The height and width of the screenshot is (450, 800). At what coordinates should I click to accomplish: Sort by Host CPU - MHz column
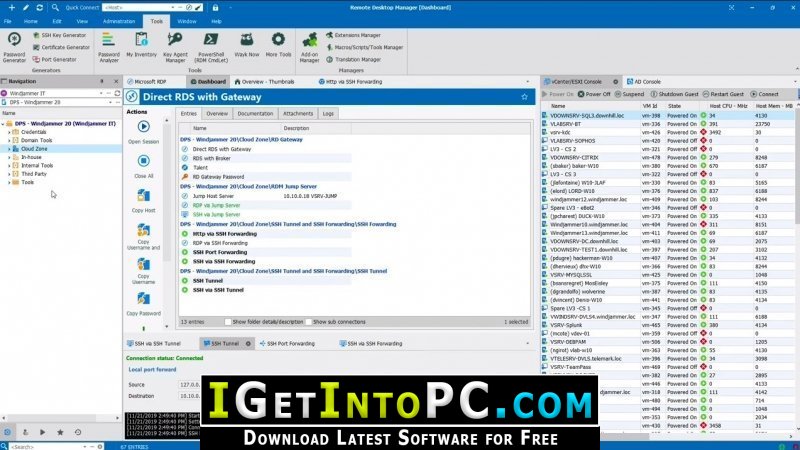(x=728, y=106)
